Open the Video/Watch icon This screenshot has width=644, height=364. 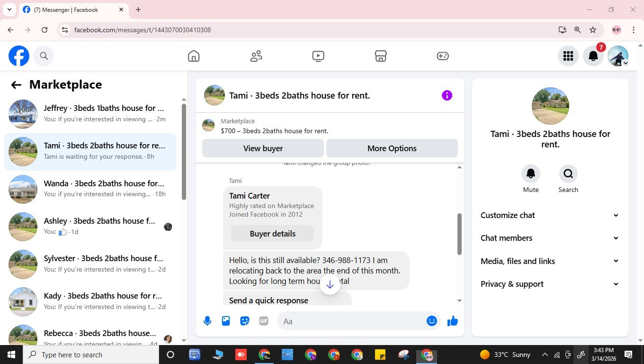318,56
